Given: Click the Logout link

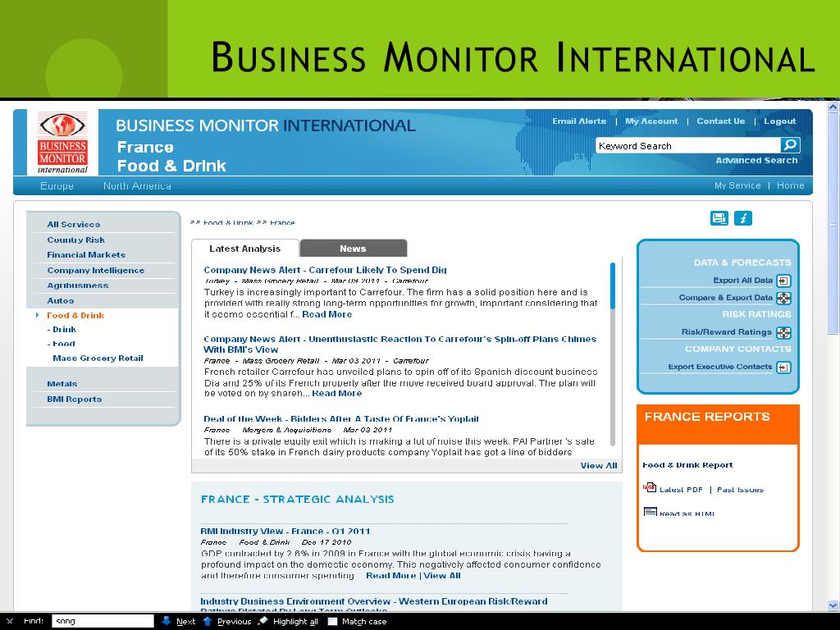Looking at the screenshot, I should tap(780, 121).
